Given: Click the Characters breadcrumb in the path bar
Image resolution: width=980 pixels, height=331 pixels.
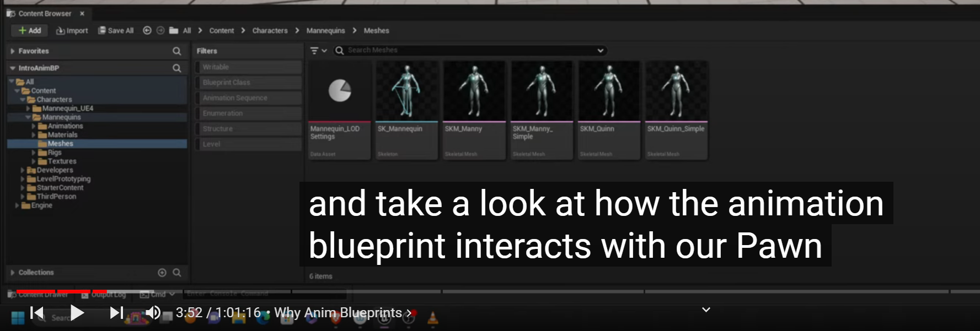Looking at the screenshot, I should [270, 30].
